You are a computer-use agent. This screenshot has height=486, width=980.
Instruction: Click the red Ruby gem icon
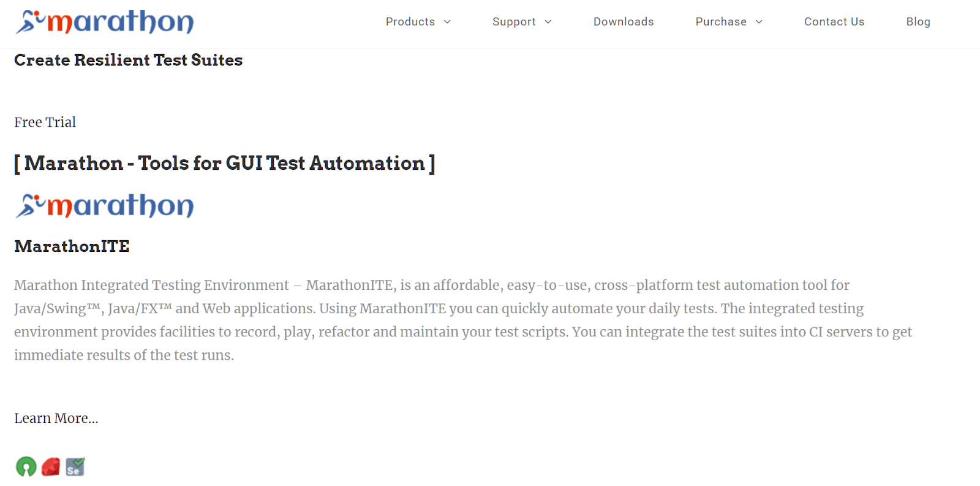51,467
